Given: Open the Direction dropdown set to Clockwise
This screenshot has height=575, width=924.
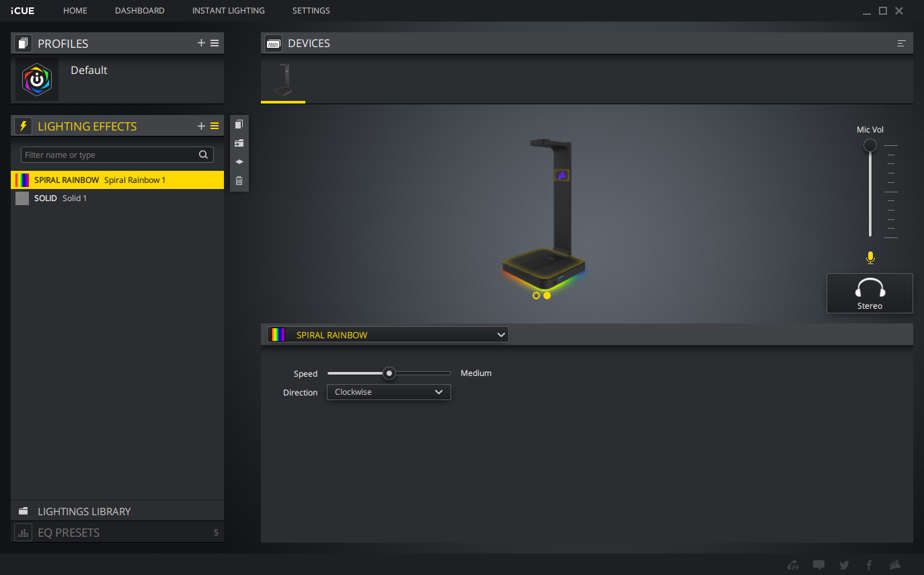Looking at the screenshot, I should pos(389,392).
